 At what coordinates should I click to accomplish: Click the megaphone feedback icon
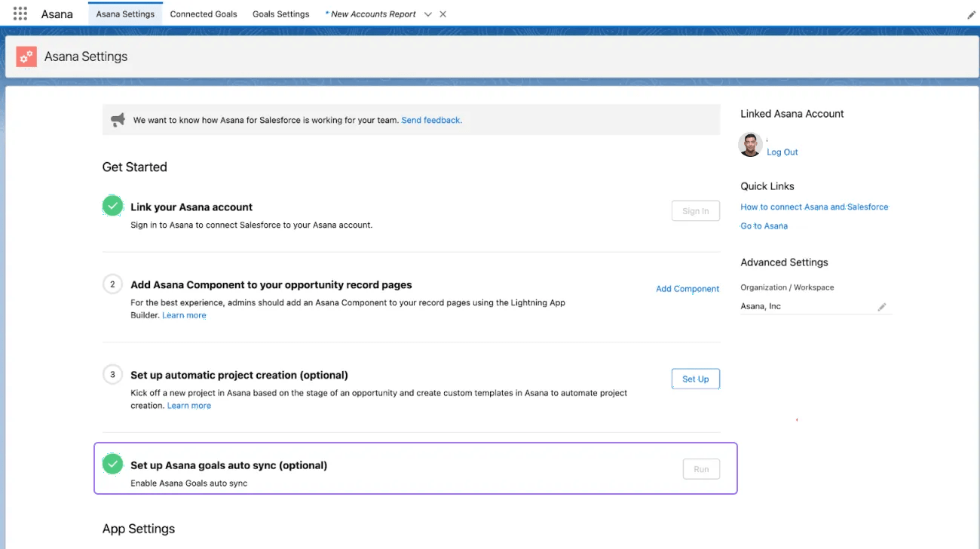pyautogui.click(x=118, y=119)
